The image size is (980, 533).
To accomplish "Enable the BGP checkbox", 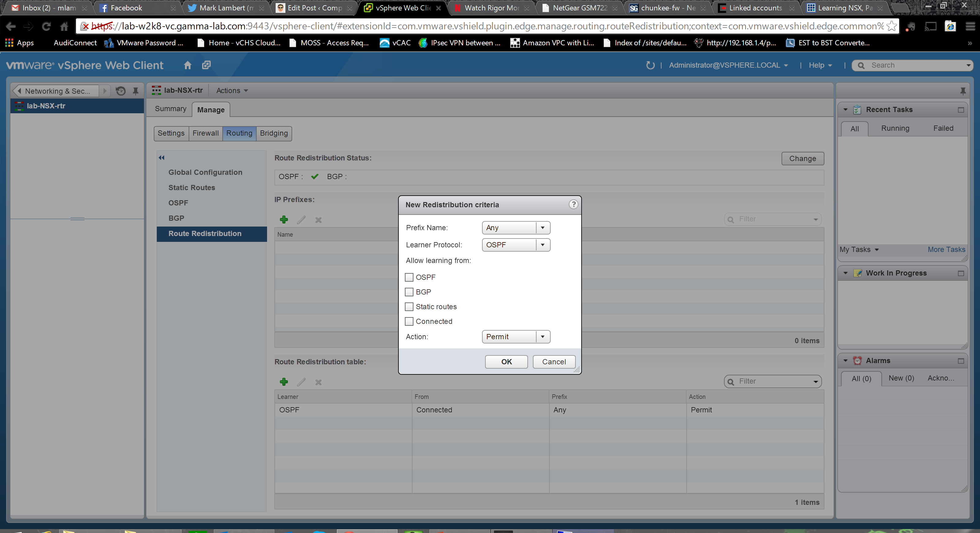I will (x=409, y=292).
